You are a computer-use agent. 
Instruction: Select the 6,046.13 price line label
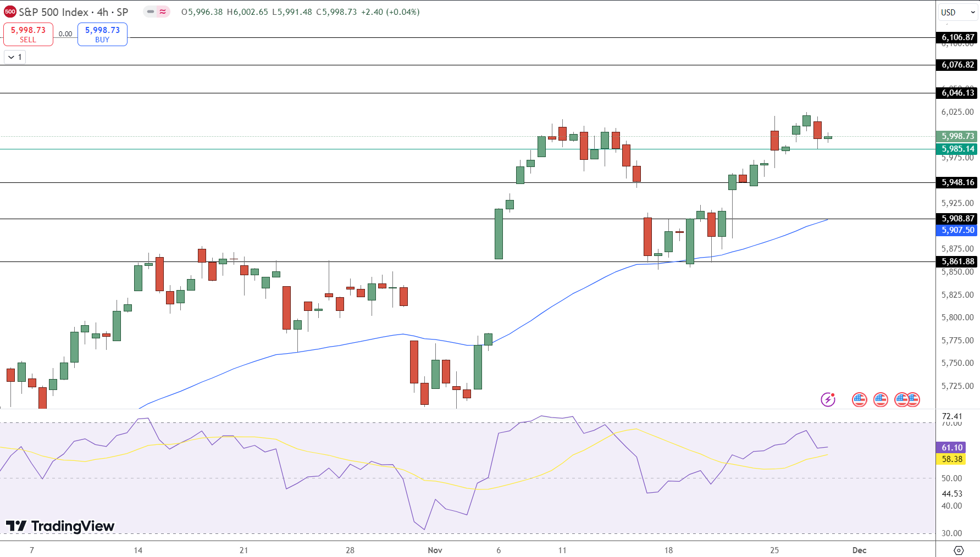tap(957, 93)
